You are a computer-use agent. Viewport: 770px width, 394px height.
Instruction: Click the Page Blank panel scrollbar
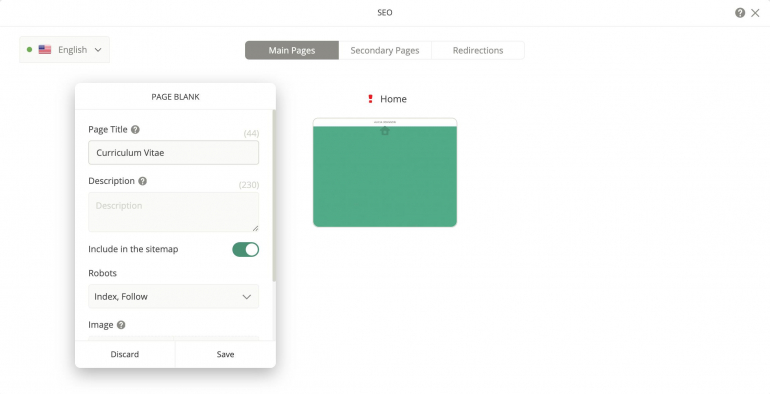coord(274,196)
